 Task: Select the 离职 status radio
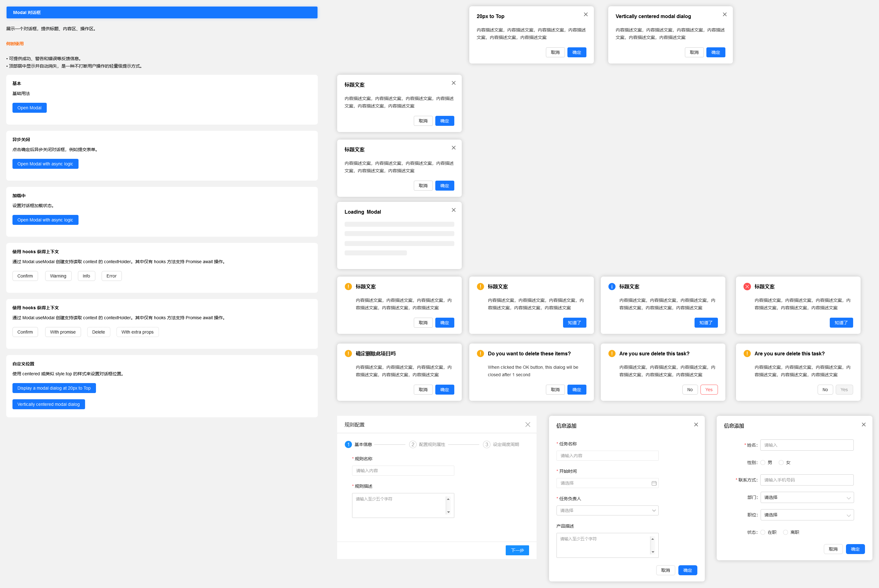(785, 532)
